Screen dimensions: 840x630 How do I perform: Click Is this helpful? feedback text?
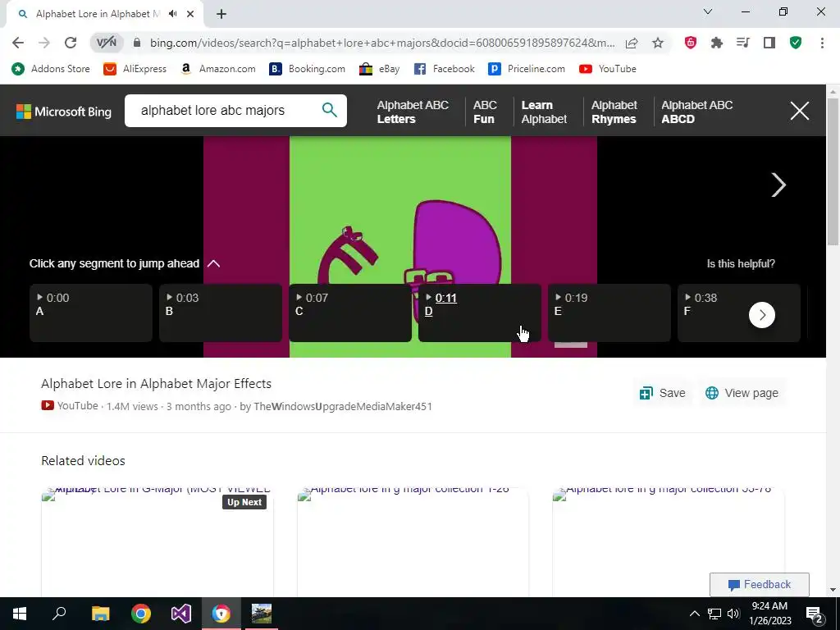click(x=741, y=263)
